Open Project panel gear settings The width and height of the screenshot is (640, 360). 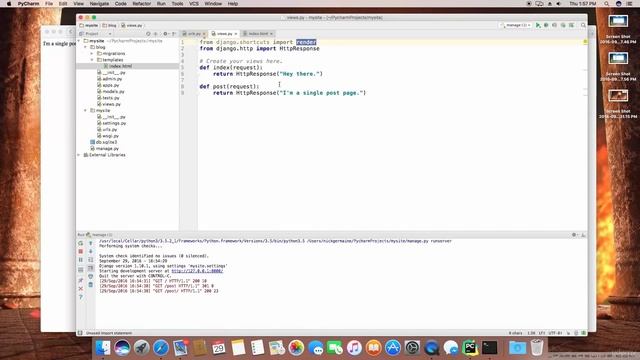(166, 34)
